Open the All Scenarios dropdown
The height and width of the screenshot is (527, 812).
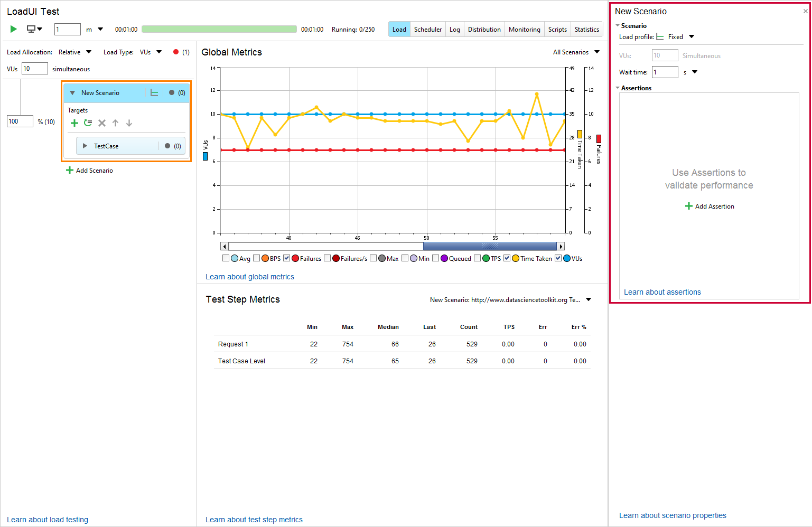(597, 52)
